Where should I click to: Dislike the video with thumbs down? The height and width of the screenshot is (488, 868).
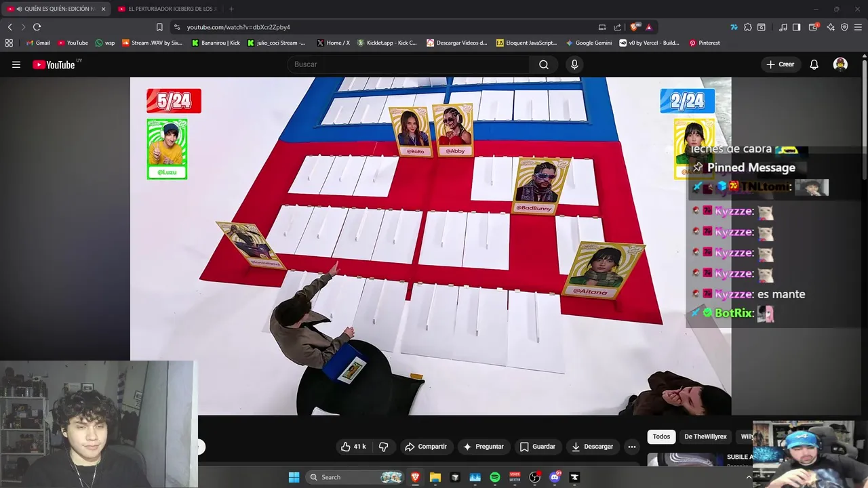[384, 447]
